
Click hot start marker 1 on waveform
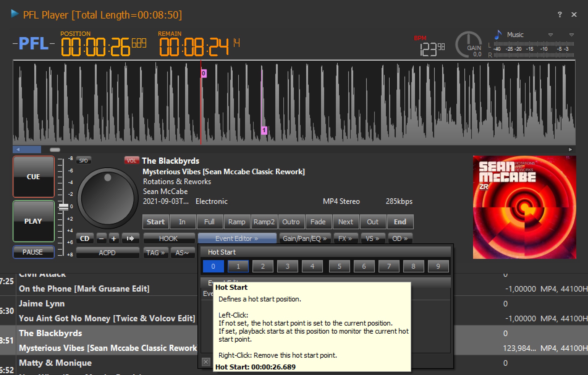[x=264, y=130]
